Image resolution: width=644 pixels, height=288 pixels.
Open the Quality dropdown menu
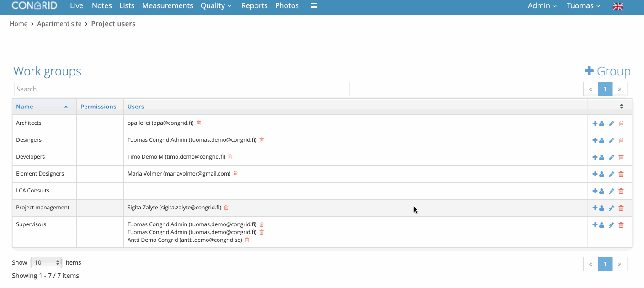(216, 6)
